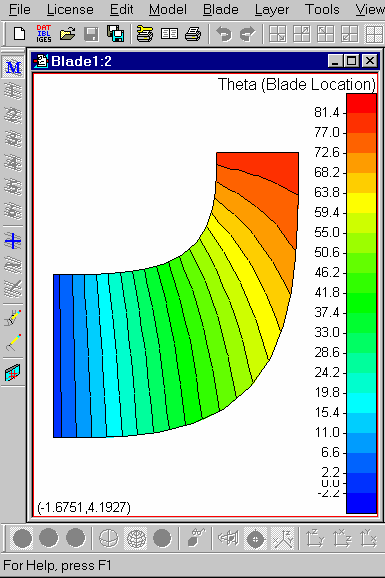This screenshot has width=385, height=578.
Task: Select the lower yellow pencil curve tool
Action: coord(13,342)
